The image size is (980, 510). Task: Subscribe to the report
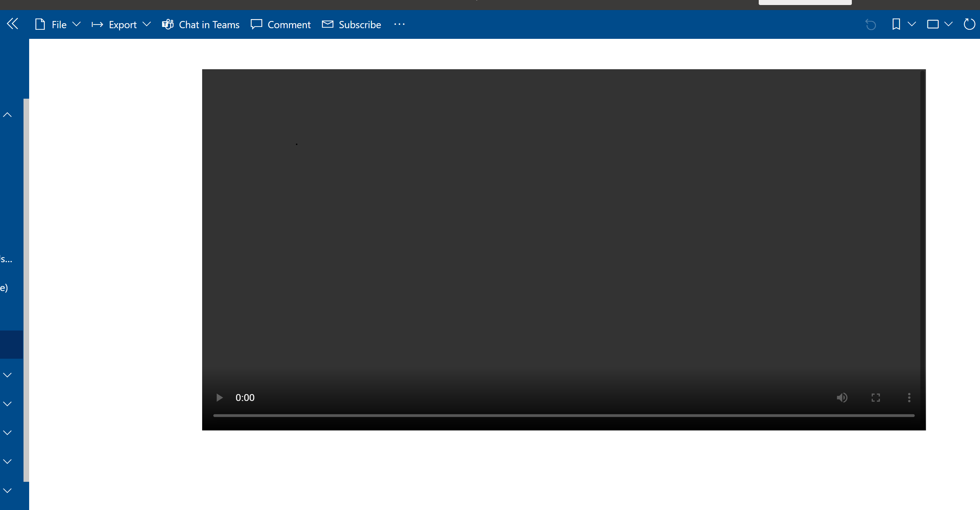352,24
